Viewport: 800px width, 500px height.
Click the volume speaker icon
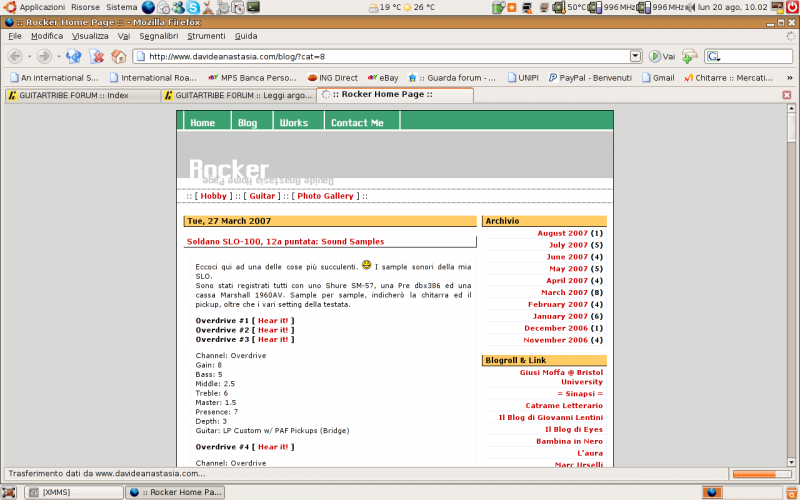691,7
